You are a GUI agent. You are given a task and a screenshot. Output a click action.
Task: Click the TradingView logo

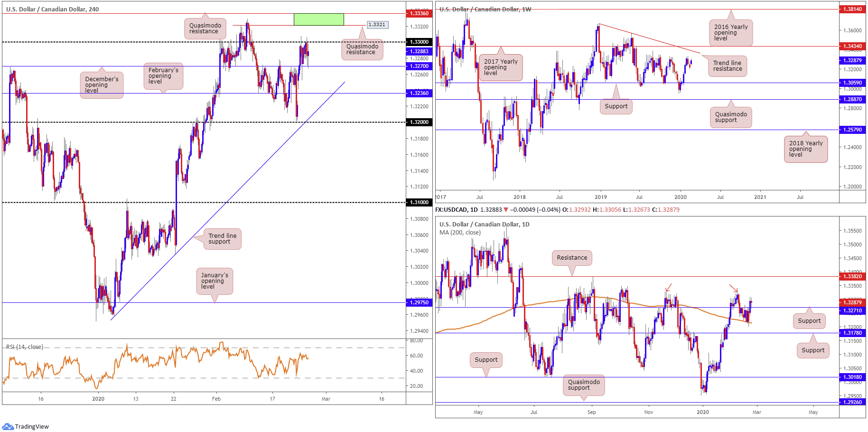(x=25, y=426)
